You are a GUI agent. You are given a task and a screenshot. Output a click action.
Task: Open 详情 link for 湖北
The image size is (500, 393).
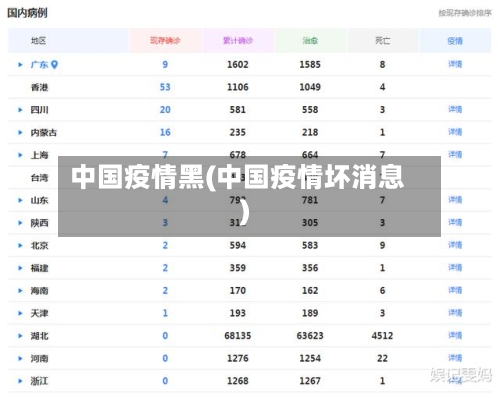tap(455, 335)
